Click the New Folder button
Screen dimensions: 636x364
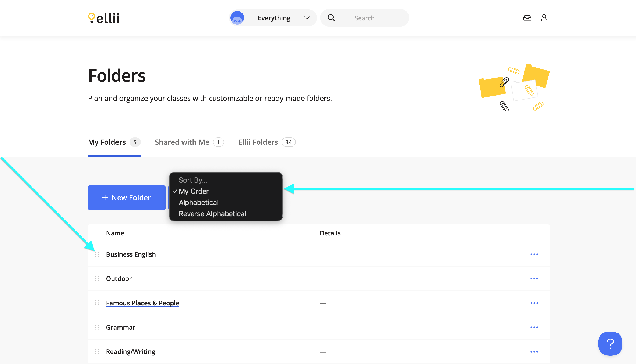coord(127,197)
